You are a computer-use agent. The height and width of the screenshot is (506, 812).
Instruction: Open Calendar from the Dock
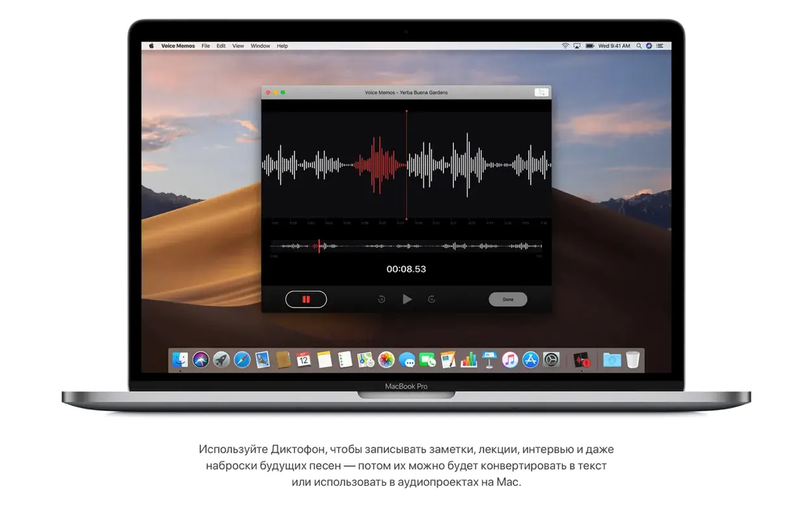[304, 360]
